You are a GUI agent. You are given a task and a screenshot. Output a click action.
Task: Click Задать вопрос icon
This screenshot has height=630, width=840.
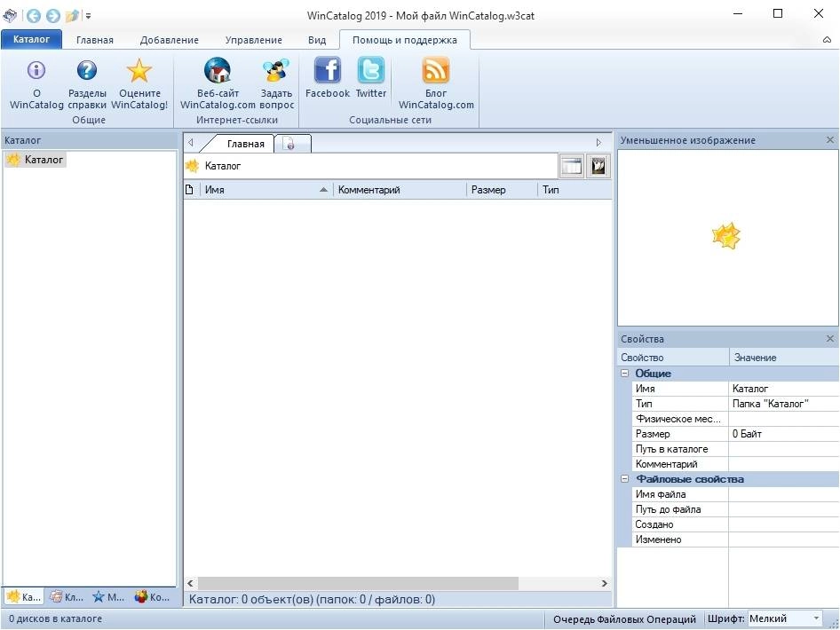276,84
